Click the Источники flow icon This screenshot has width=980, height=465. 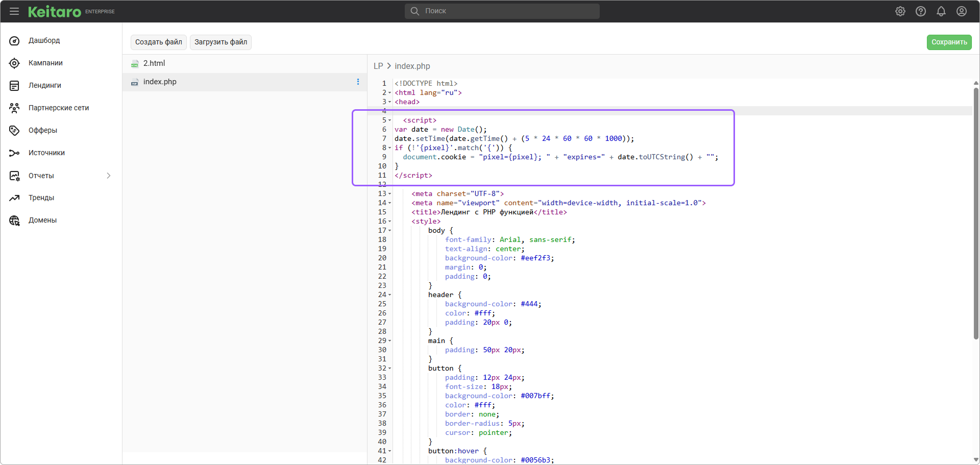(14, 153)
